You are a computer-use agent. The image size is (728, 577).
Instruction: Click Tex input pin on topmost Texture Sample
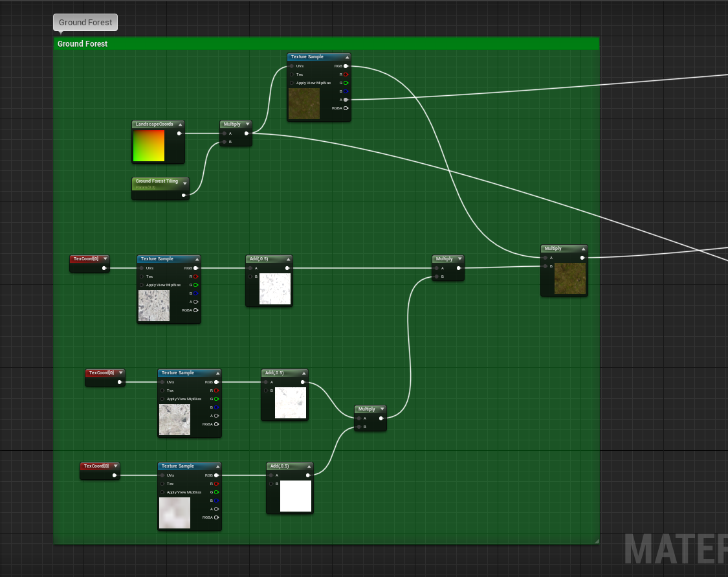292,74
